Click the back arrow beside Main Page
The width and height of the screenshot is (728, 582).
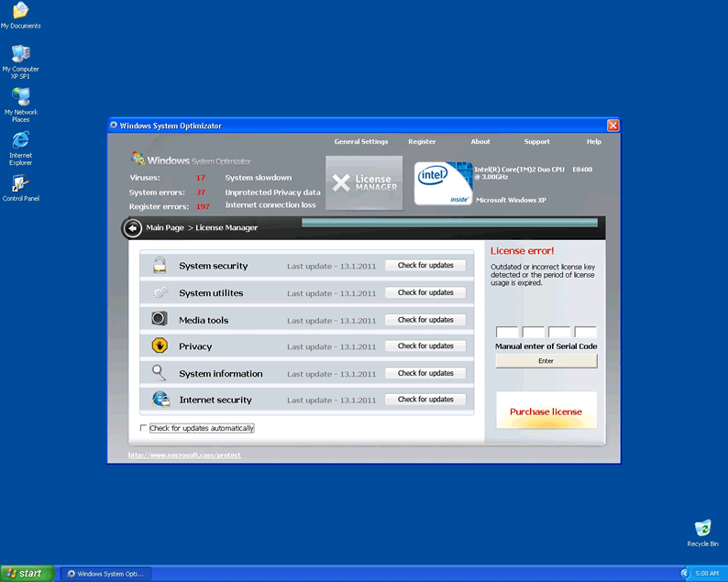click(x=133, y=228)
